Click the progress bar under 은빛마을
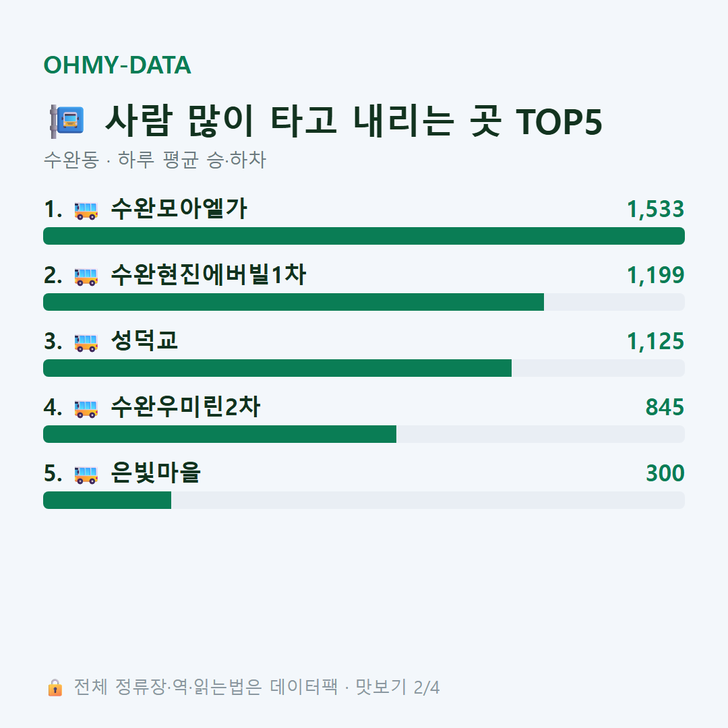Screen dimensions: 728x728 click(364, 500)
